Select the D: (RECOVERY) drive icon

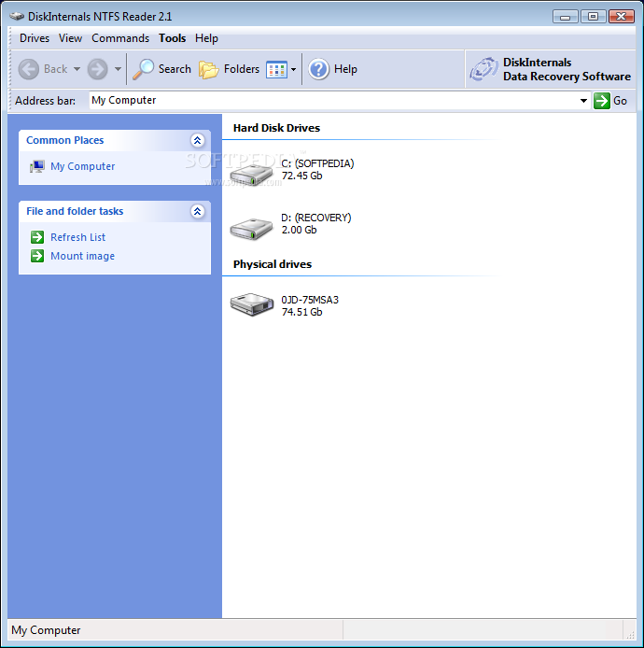pos(251,229)
